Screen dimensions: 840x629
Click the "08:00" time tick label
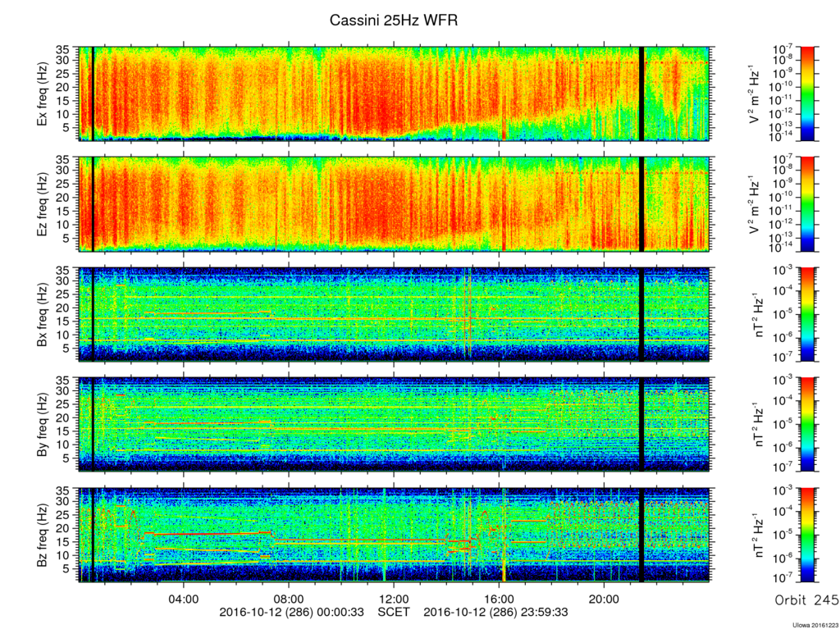click(x=289, y=599)
